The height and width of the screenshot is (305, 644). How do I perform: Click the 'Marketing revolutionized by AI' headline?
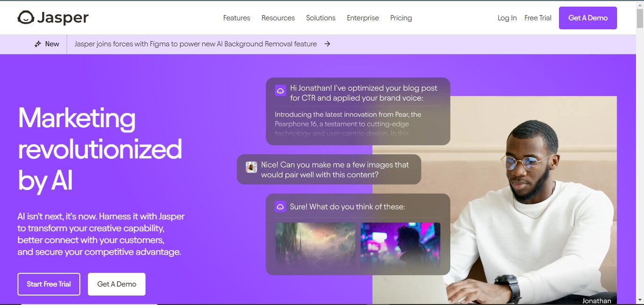point(100,149)
